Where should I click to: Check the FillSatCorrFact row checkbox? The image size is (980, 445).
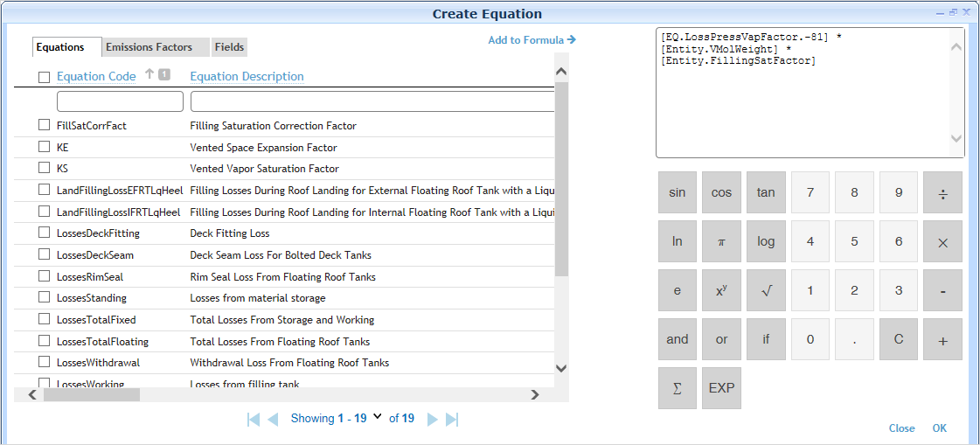tap(44, 125)
